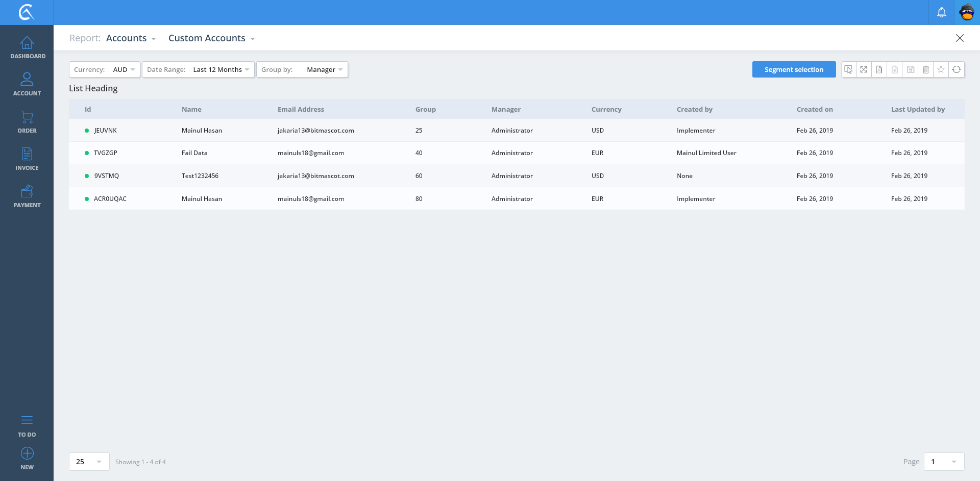
Task: Expand the Custom Accounts report selector
Action: click(x=211, y=38)
